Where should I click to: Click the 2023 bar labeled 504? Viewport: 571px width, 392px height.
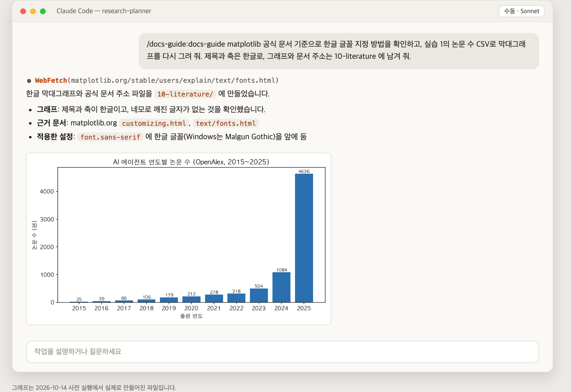pyautogui.click(x=259, y=295)
